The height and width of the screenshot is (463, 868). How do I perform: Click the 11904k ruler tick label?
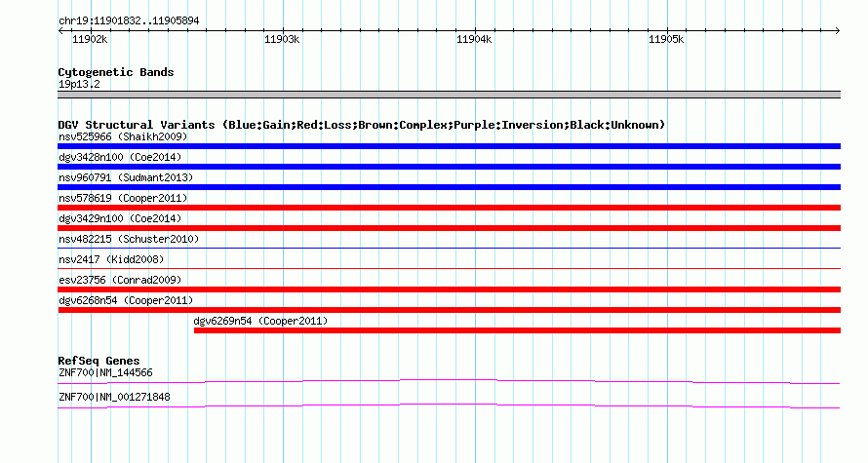(x=474, y=39)
